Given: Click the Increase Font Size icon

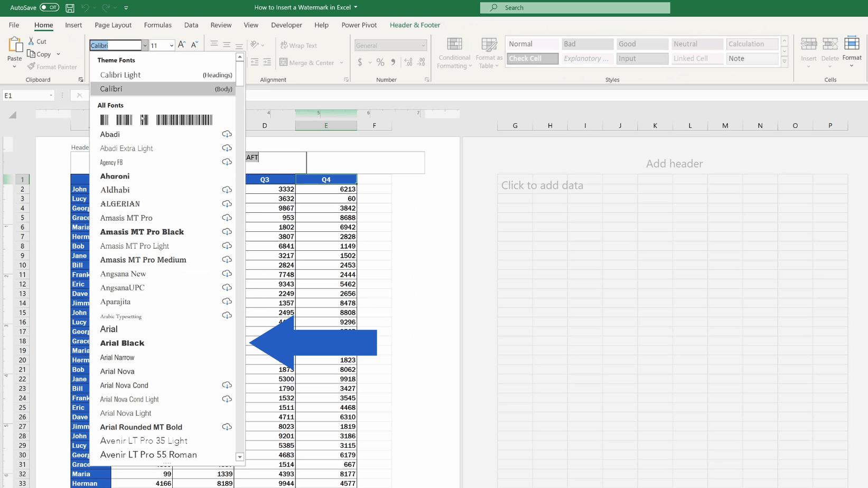Looking at the screenshot, I should coord(181,44).
